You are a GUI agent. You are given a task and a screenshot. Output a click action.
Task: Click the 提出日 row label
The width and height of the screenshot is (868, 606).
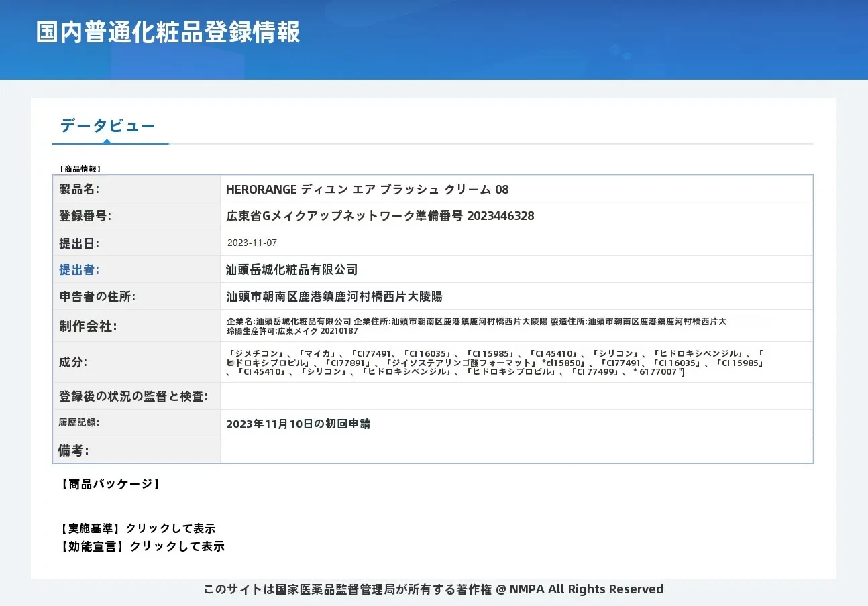tap(79, 243)
